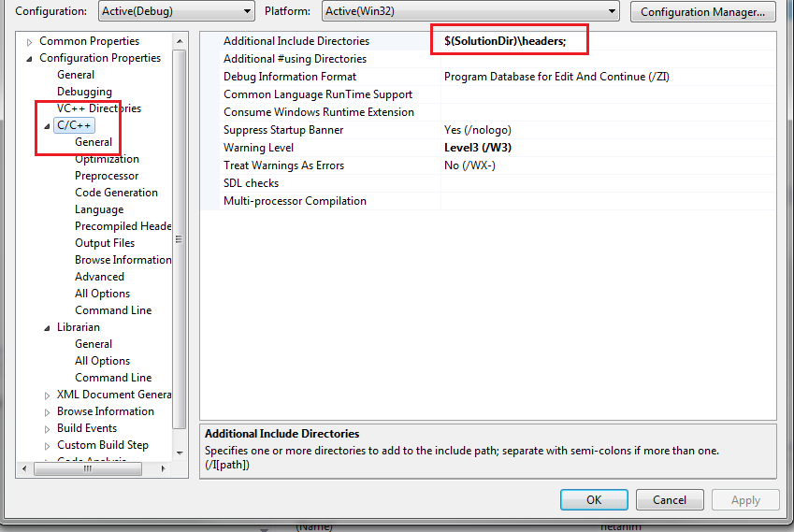Image resolution: width=794 pixels, height=532 pixels.
Task: Click the tree horizontal scroll left arrow
Action: coord(23,468)
